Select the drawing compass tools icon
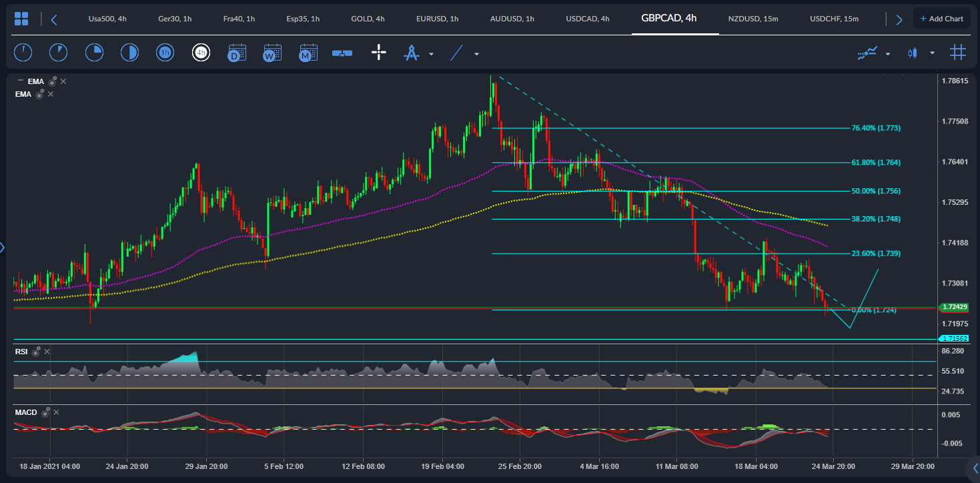The height and width of the screenshot is (483, 980). tap(411, 53)
